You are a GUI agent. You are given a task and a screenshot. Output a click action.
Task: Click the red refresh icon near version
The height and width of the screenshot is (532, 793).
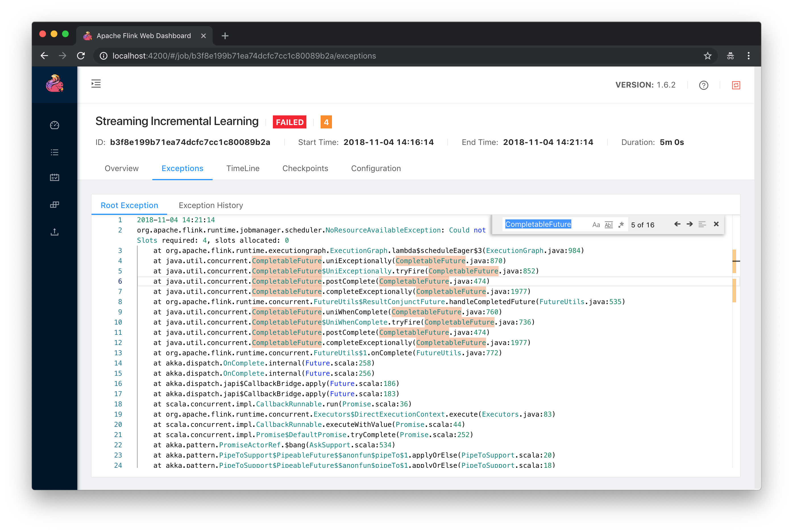click(x=736, y=85)
